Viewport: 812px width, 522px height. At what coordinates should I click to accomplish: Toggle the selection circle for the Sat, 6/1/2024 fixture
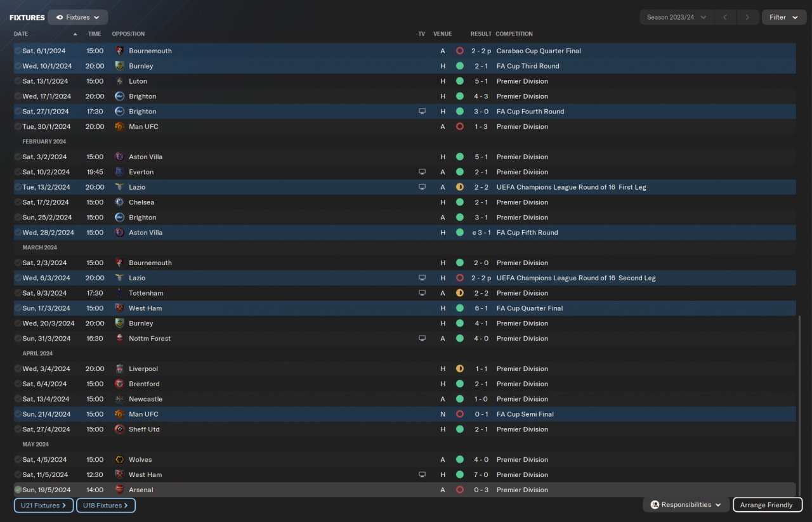point(18,51)
